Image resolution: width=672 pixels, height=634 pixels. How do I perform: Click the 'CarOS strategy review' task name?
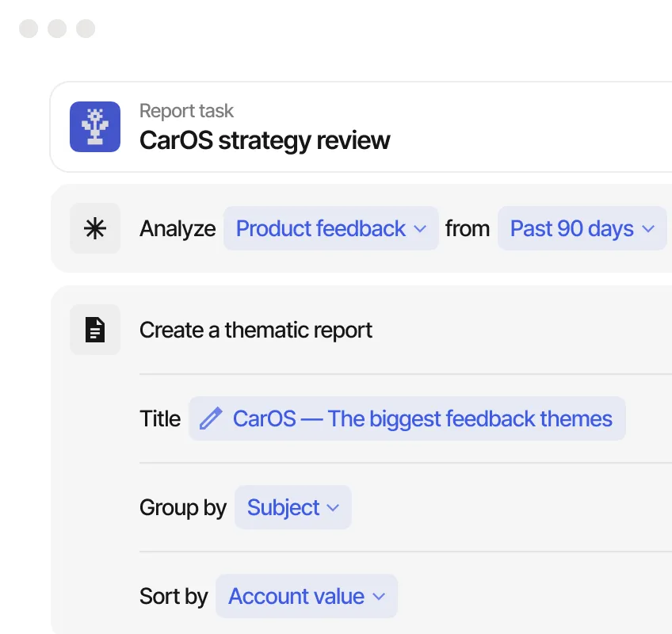(265, 140)
